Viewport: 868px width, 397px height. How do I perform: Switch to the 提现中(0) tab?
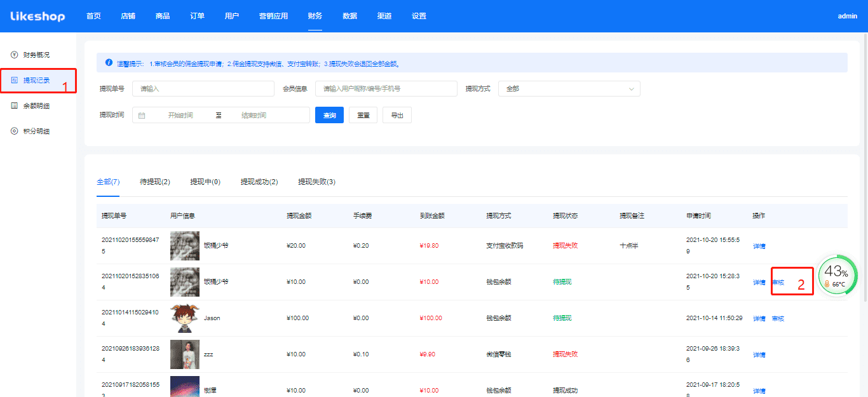(205, 182)
